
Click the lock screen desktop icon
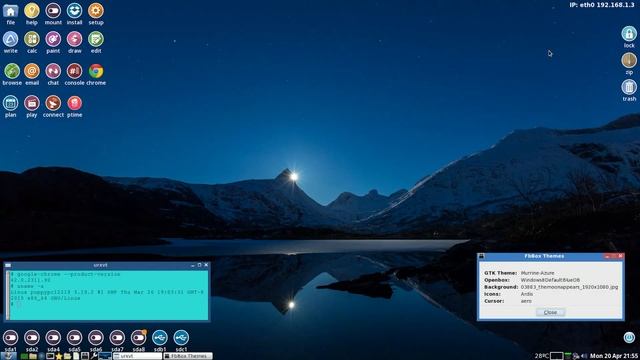pyautogui.click(x=629, y=34)
